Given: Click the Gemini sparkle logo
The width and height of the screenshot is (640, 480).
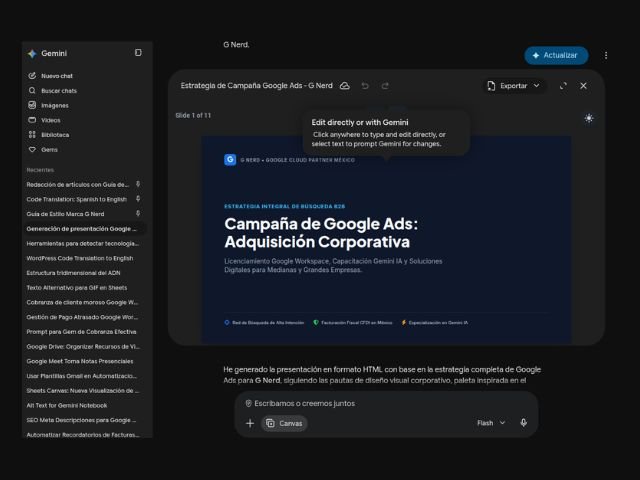Looking at the screenshot, I should 32,53.
